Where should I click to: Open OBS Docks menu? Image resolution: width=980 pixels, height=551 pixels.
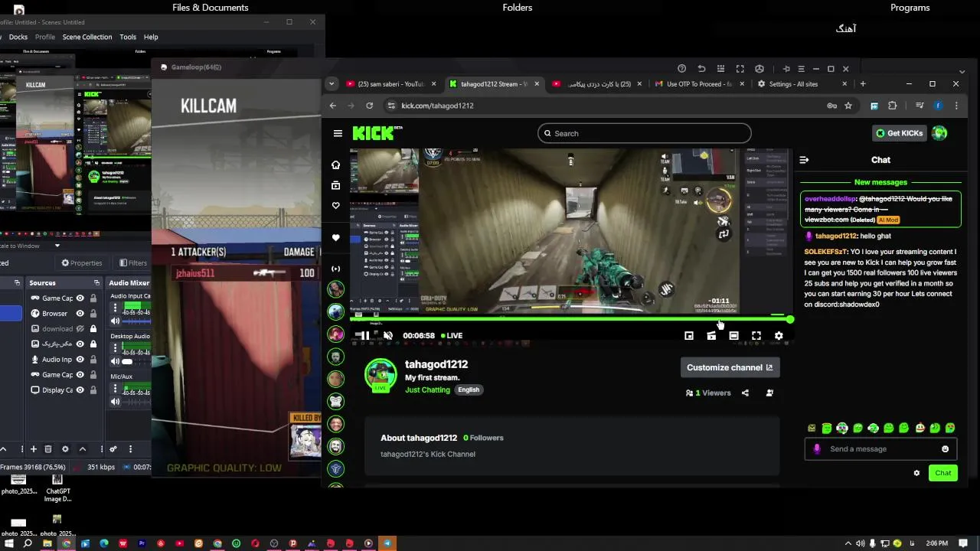coord(18,37)
